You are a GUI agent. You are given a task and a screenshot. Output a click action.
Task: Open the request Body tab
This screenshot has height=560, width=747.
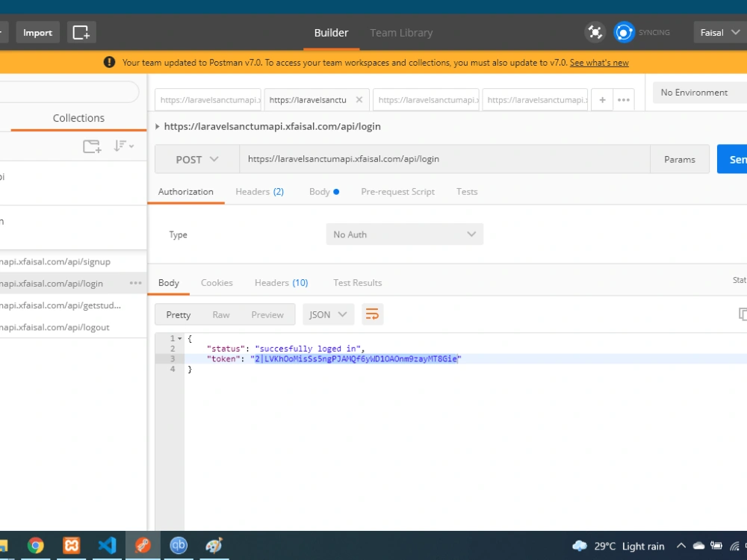pos(324,191)
